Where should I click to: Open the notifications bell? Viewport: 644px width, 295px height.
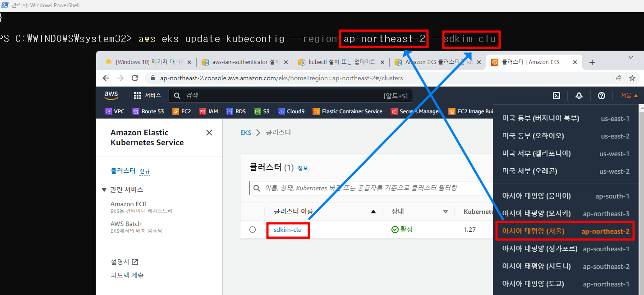(579, 96)
